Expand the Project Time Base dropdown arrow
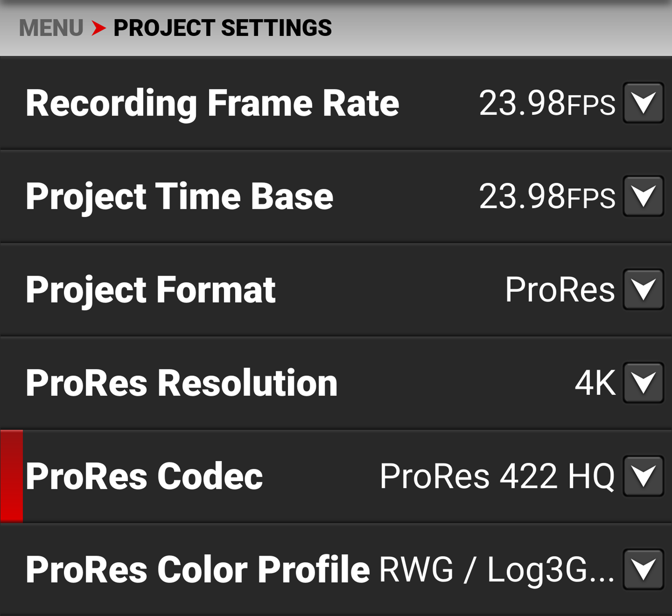Image resolution: width=672 pixels, height=616 pixels. pos(643,196)
